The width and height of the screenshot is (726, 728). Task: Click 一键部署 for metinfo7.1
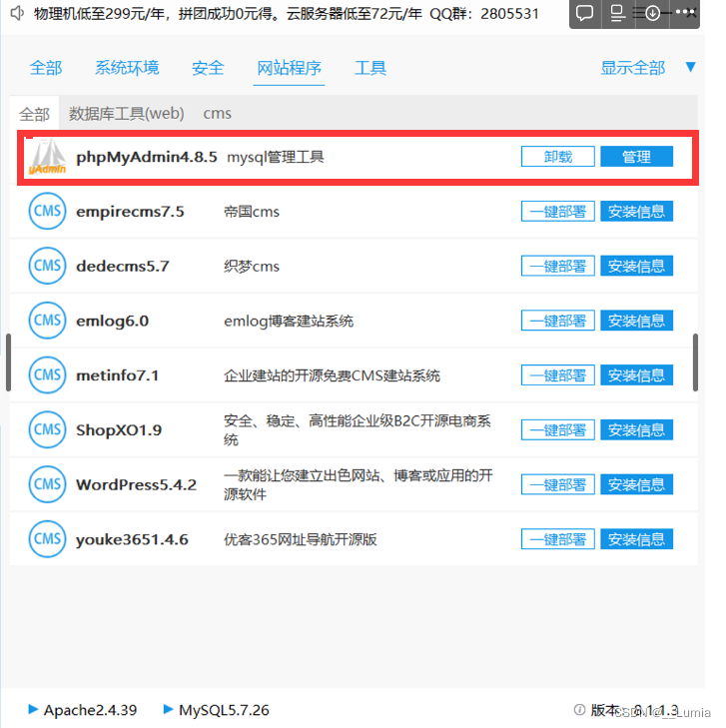point(558,375)
